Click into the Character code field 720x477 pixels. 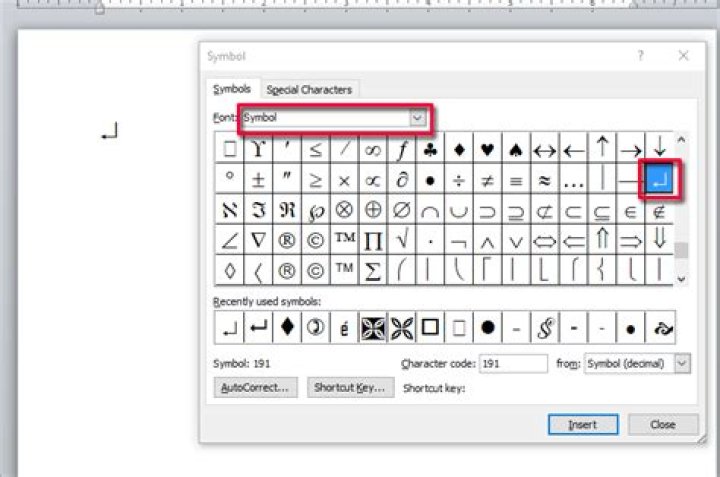click(x=513, y=364)
